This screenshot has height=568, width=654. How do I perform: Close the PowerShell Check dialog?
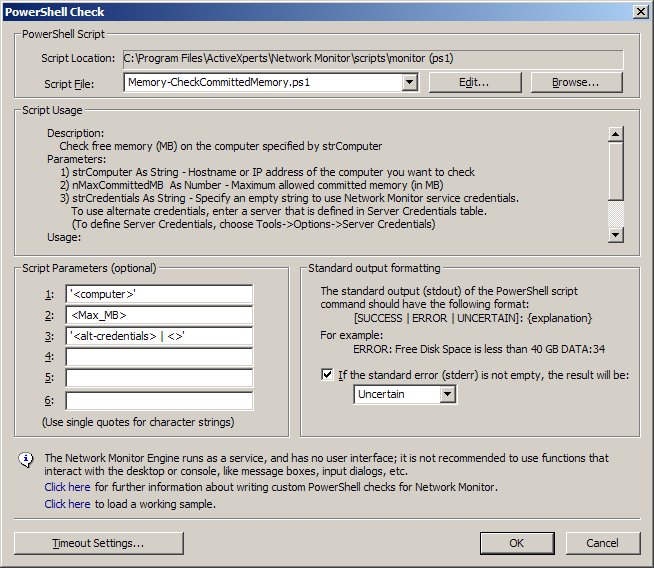[640, 12]
